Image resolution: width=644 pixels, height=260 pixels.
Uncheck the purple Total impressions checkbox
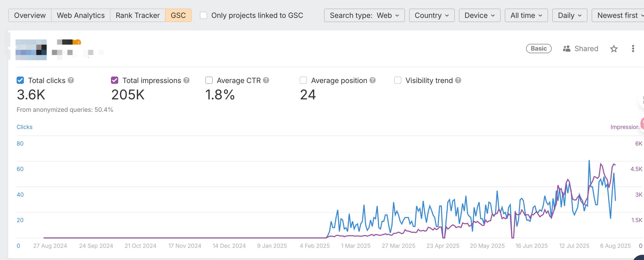115,80
